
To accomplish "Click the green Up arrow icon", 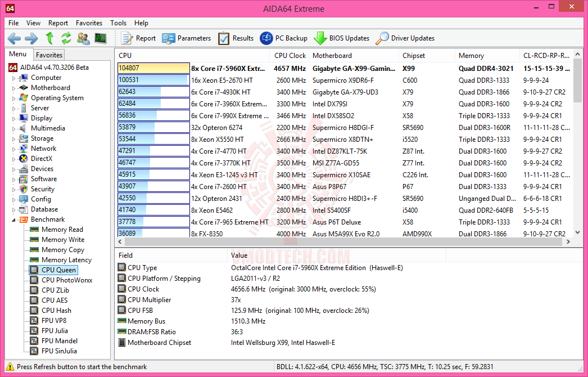I will click(x=49, y=38).
